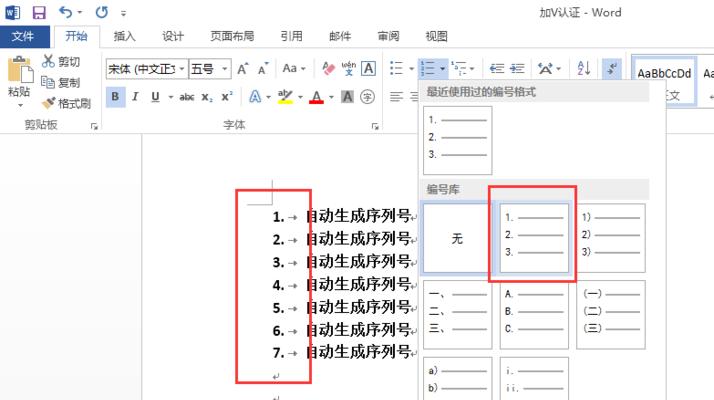Open the 插入 ribbon tab

pyautogui.click(x=125, y=37)
